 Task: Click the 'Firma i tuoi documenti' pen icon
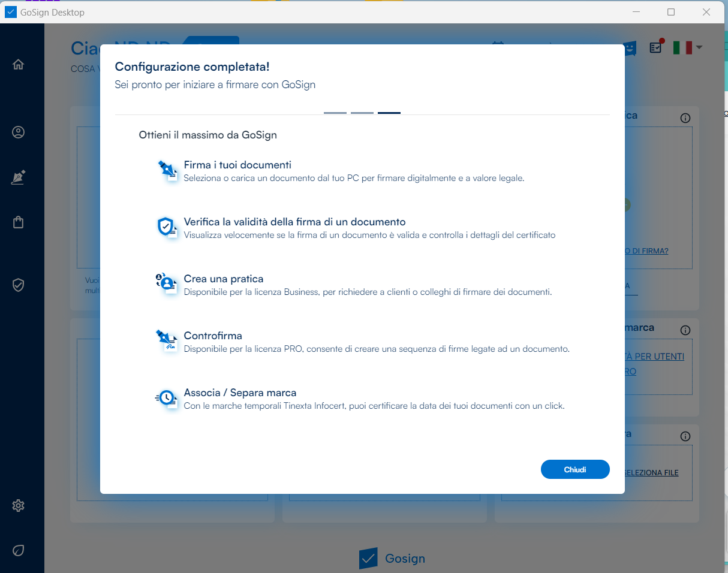click(167, 171)
